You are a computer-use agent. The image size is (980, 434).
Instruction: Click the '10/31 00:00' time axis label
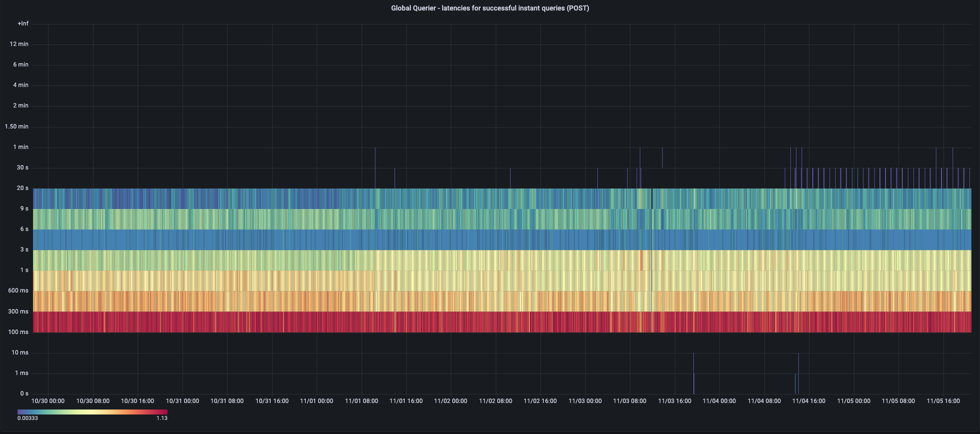(x=182, y=401)
